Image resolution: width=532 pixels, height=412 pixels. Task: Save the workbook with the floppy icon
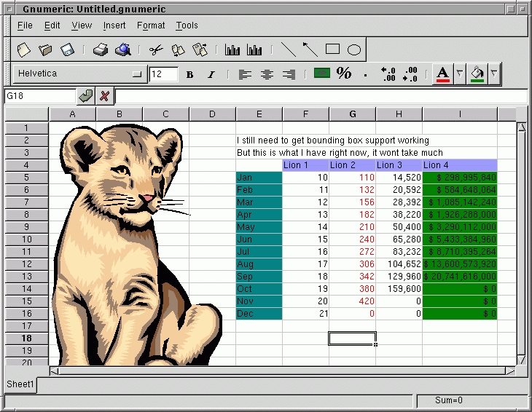point(68,49)
